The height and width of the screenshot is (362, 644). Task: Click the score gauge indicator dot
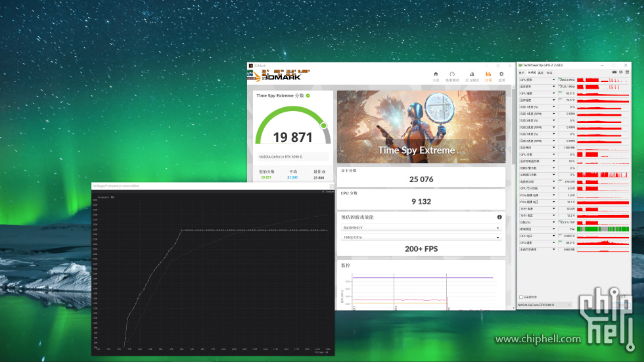(323, 125)
